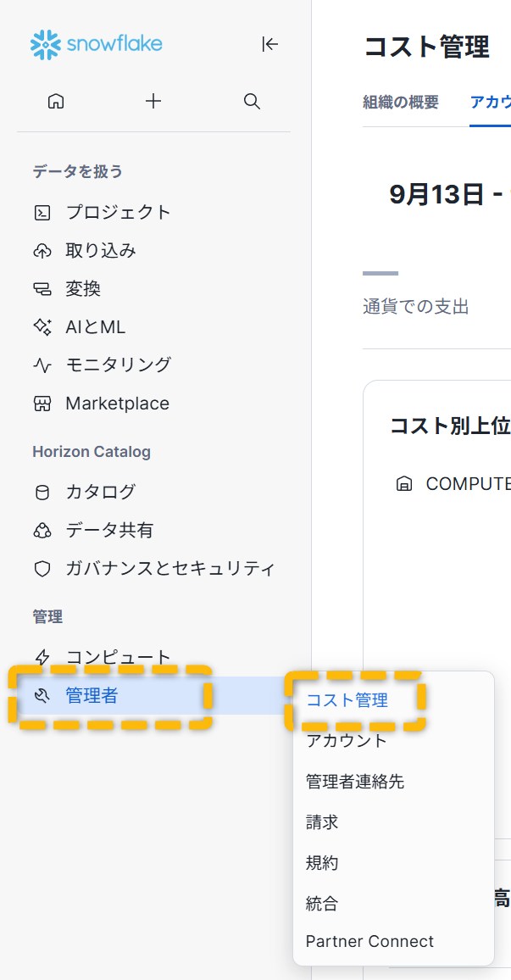Open the 変換 sidebar item
The width and height of the screenshot is (511, 980).
coord(83,289)
